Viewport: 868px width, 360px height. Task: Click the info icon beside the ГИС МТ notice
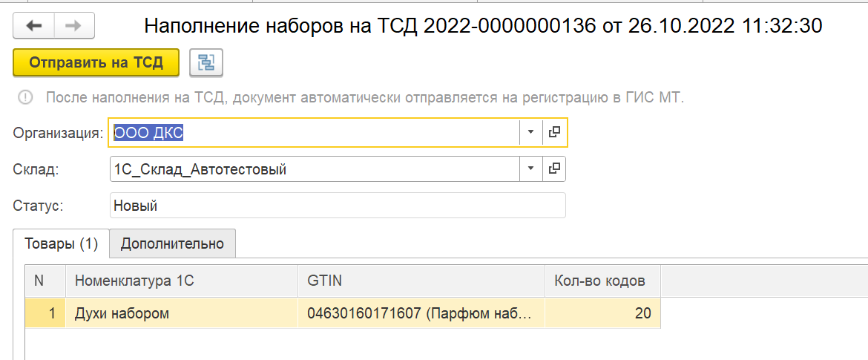tap(25, 98)
